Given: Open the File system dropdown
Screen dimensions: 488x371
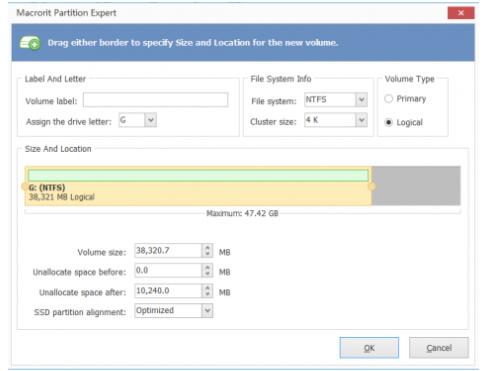Looking at the screenshot, I should pyautogui.click(x=361, y=100).
